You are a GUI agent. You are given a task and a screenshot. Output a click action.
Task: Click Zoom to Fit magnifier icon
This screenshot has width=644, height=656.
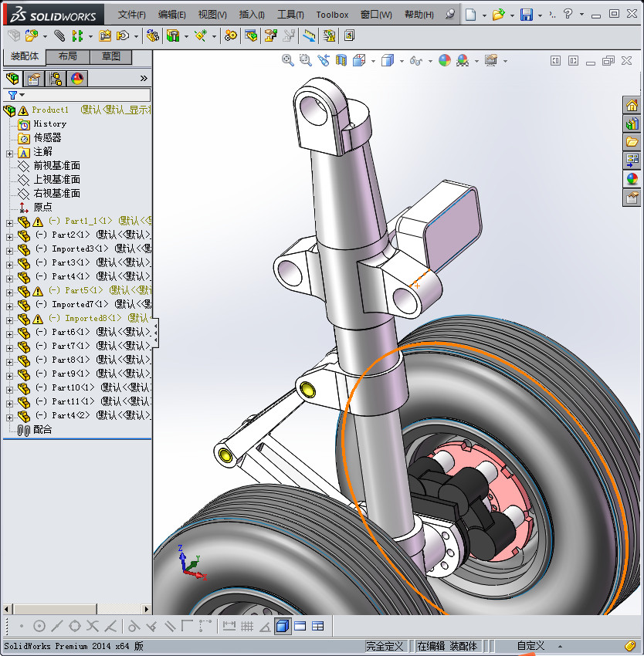pos(287,61)
